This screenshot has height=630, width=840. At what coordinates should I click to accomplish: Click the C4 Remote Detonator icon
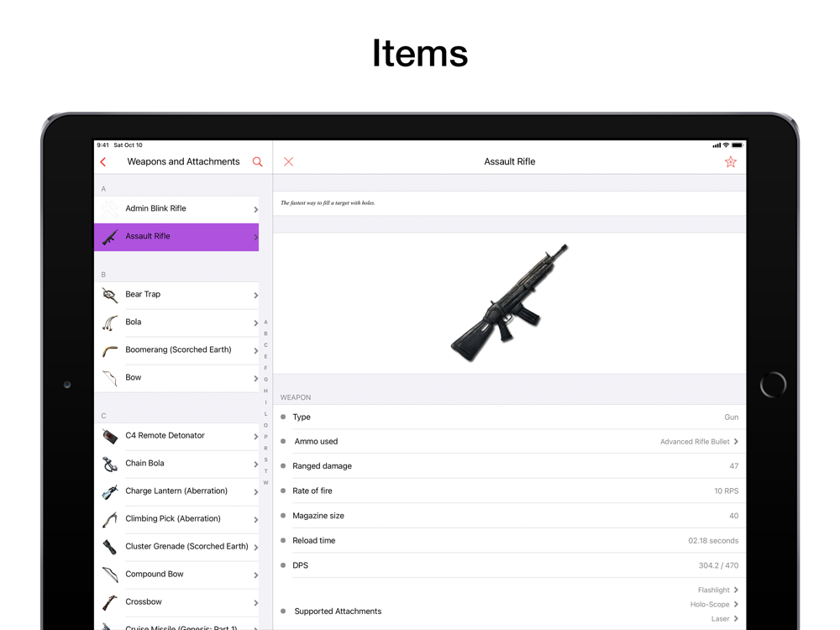click(x=110, y=436)
